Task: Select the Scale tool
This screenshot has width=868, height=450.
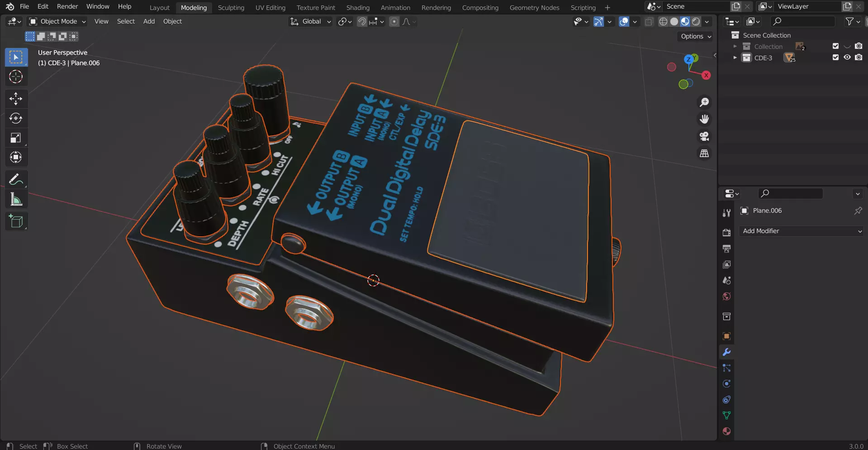Action: pos(16,138)
